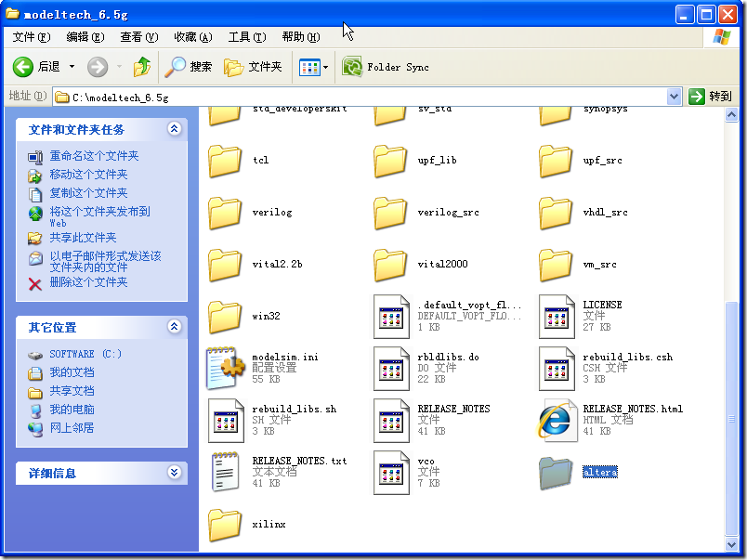This screenshot has height=560, width=747.
Task: Launch Folder Sync from the toolbar
Action: [386, 67]
